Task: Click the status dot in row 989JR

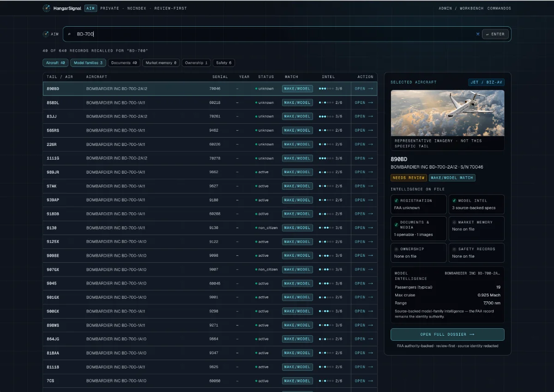Action: coord(256,172)
